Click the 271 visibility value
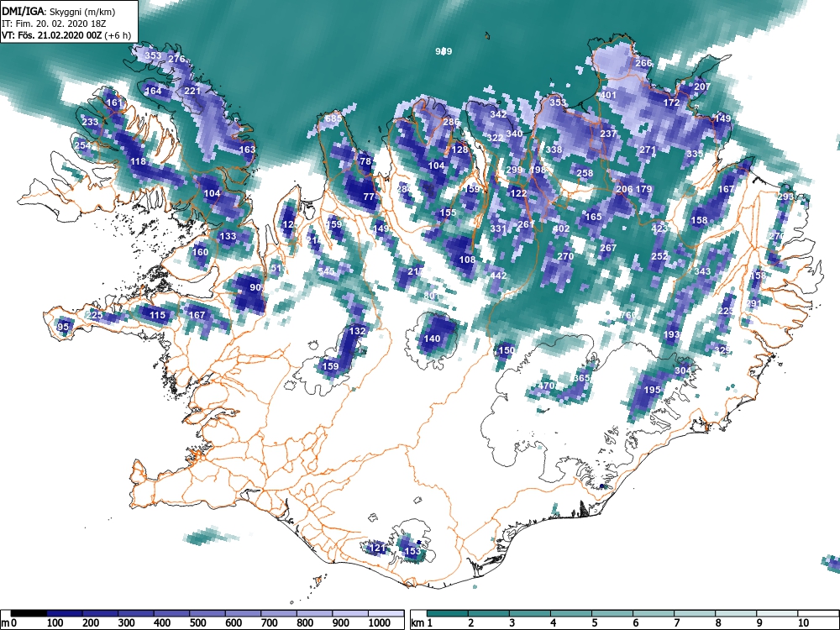 coord(648,150)
